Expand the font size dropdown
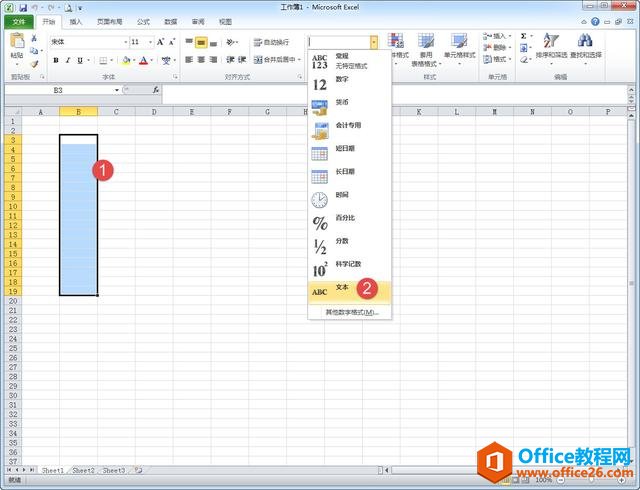The width and height of the screenshot is (640, 490). pyautogui.click(x=152, y=42)
